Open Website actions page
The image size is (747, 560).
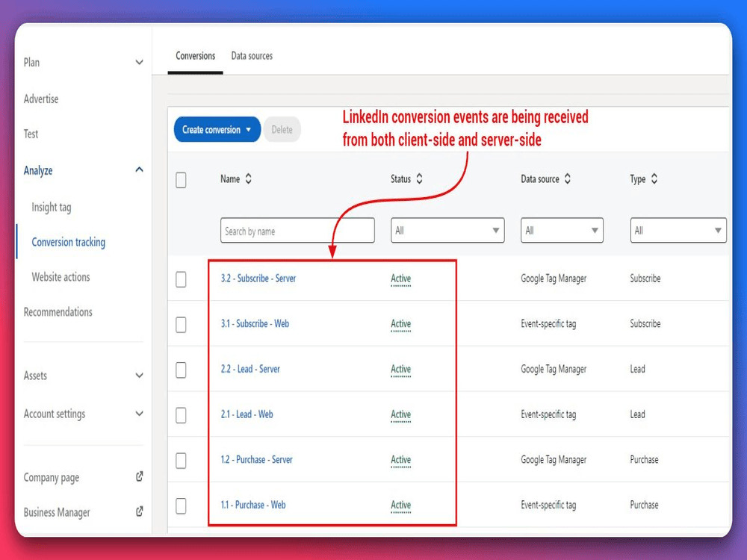(x=61, y=277)
